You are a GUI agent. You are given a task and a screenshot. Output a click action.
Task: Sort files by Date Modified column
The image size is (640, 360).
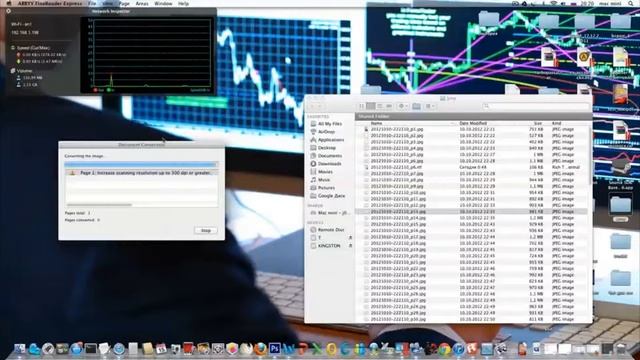473,123
